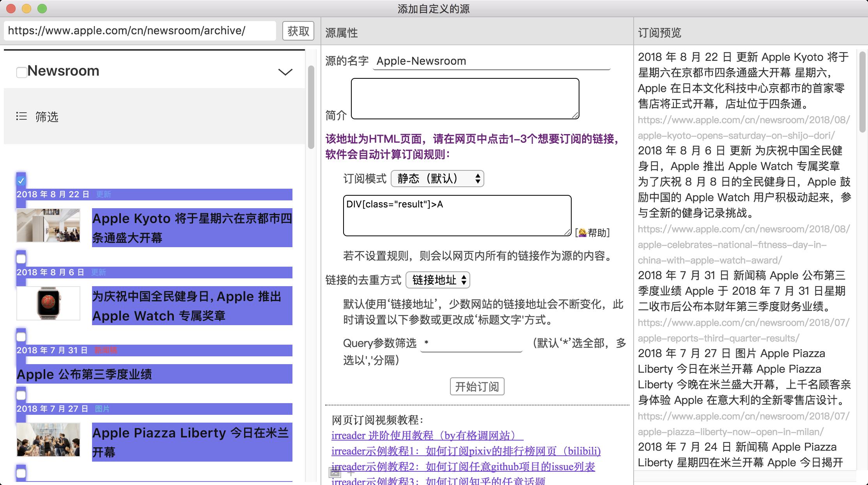Click the Apple Watch thumbnail image

tap(48, 303)
